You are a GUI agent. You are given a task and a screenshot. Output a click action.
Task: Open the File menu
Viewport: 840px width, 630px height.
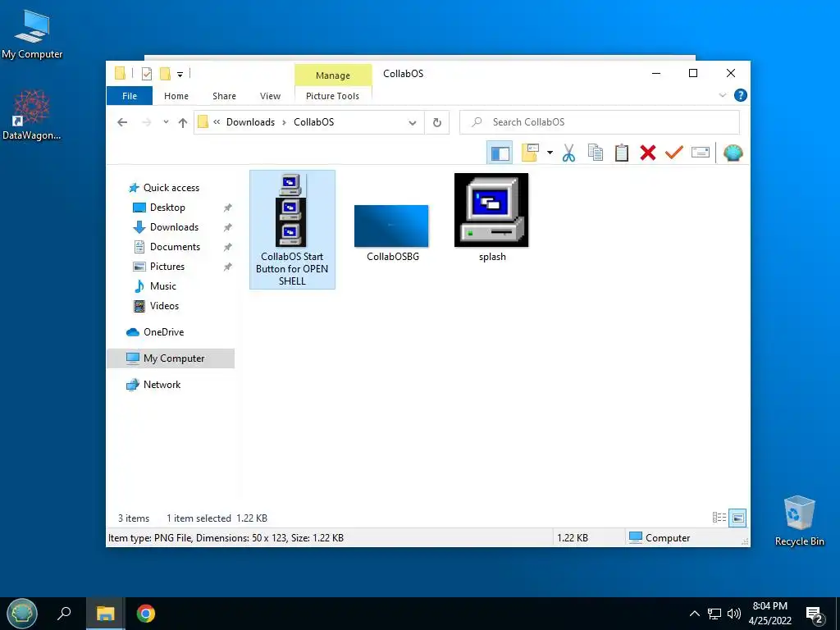[130, 96]
